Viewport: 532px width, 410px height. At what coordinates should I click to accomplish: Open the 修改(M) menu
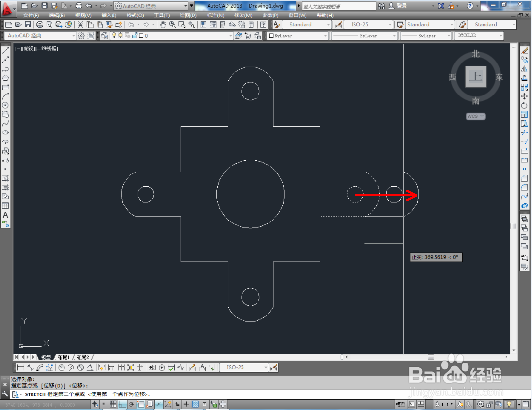(243, 15)
